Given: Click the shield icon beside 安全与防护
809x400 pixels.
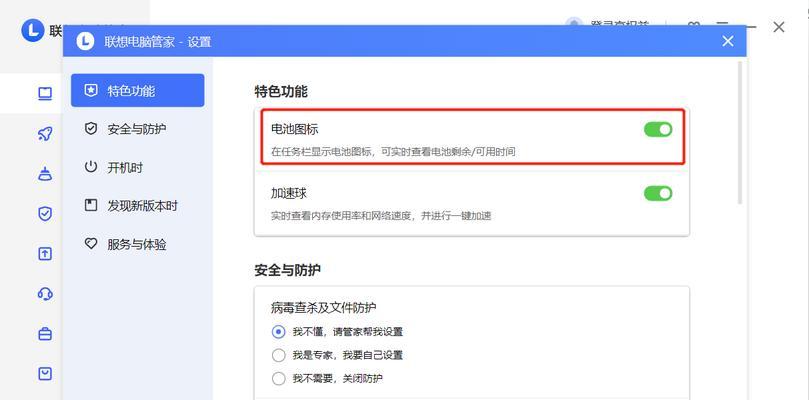Looking at the screenshot, I should [x=91, y=129].
